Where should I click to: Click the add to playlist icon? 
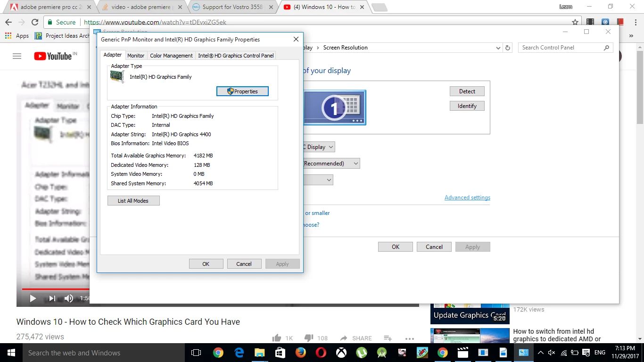pos(388,338)
